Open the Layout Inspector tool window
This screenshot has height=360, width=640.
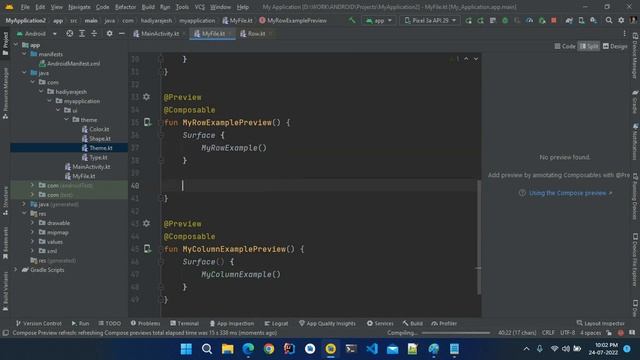(600, 323)
